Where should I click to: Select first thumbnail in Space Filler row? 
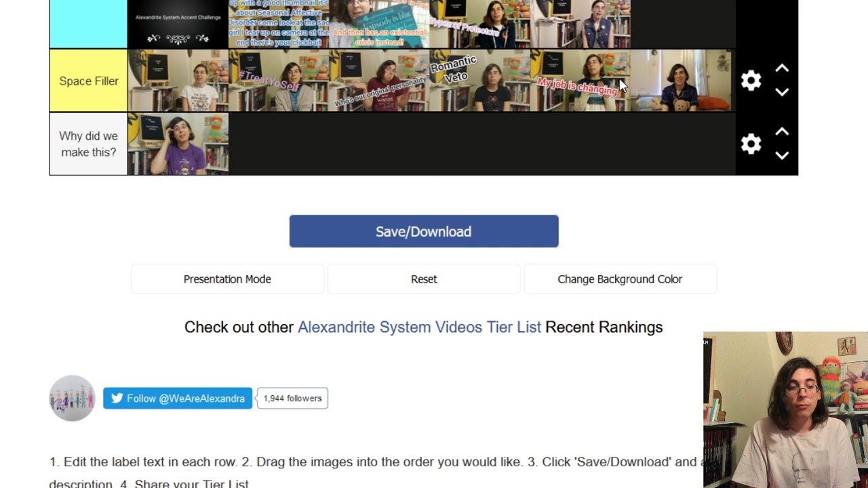coord(178,81)
